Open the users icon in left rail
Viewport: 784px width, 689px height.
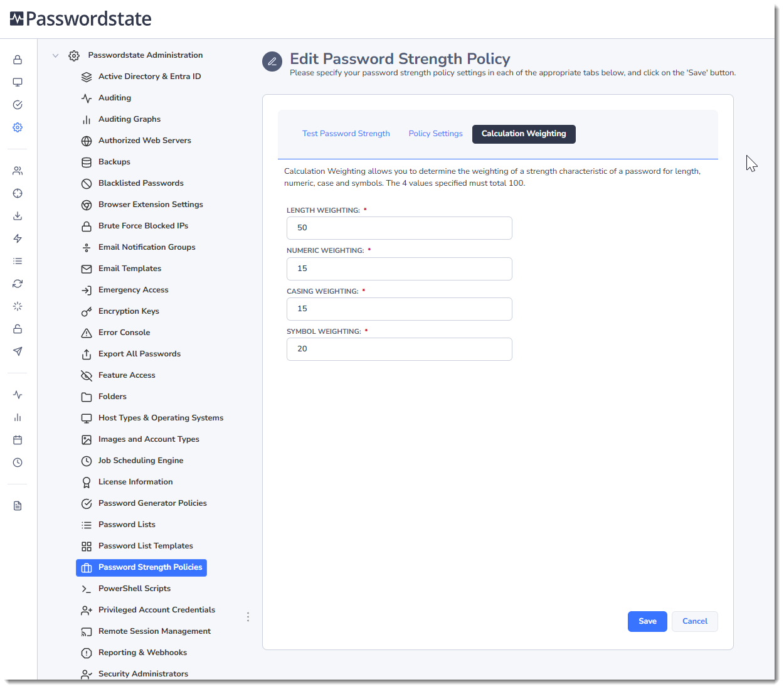point(18,171)
